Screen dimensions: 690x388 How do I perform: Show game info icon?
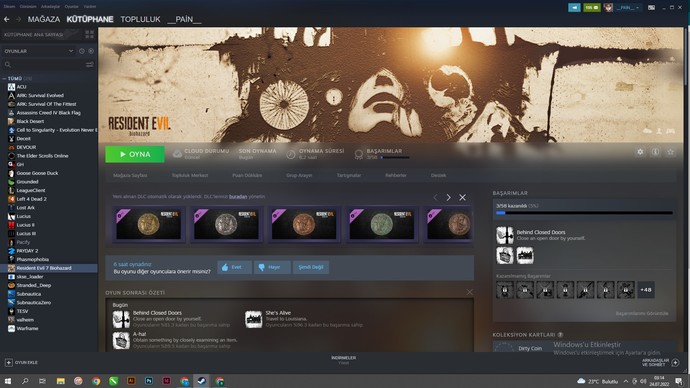tap(655, 152)
